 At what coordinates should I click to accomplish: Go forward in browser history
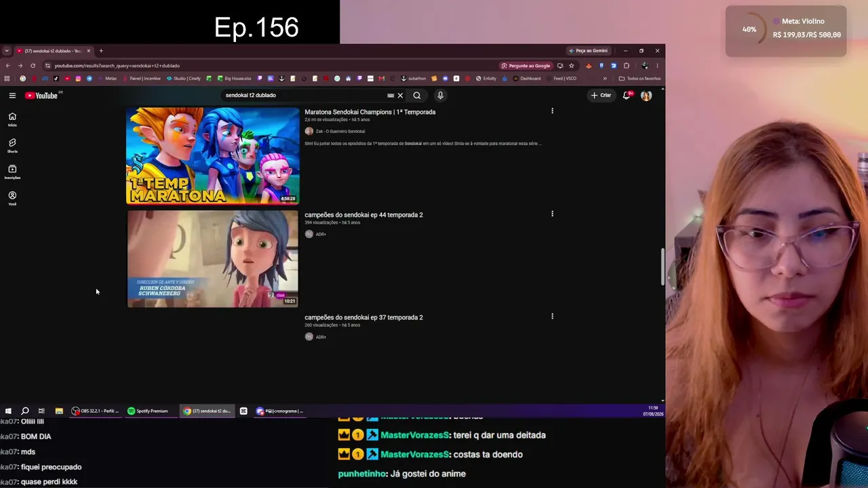tap(20, 66)
